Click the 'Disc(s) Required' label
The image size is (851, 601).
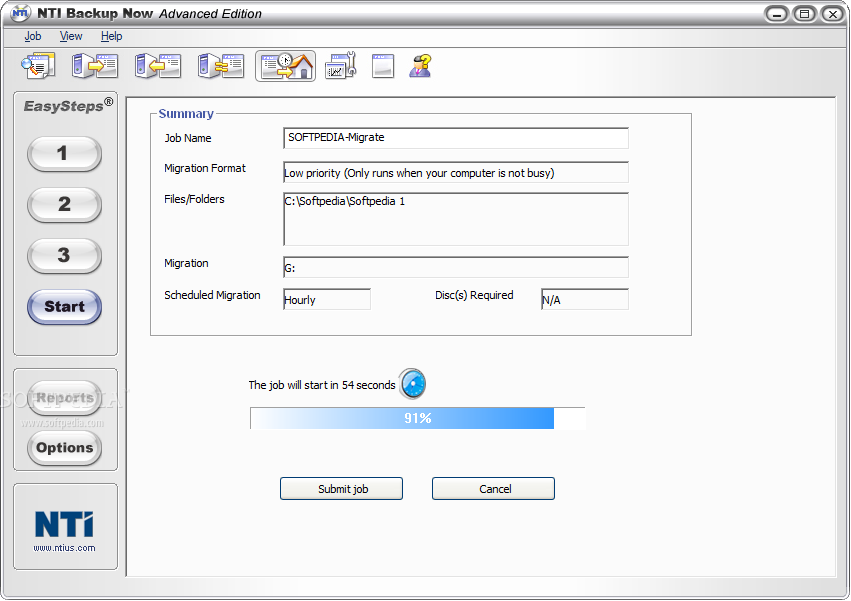point(474,295)
